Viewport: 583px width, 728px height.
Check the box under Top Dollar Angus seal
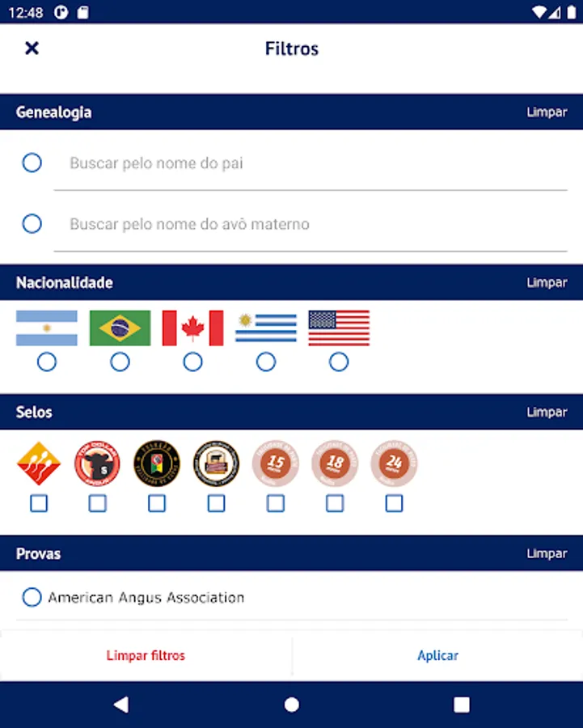[x=97, y=503]
